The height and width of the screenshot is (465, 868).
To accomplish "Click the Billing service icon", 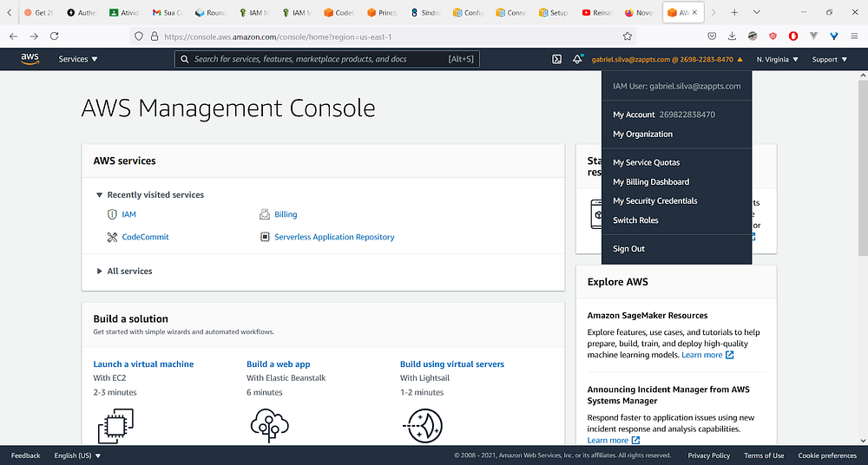I will coord(265,214).
